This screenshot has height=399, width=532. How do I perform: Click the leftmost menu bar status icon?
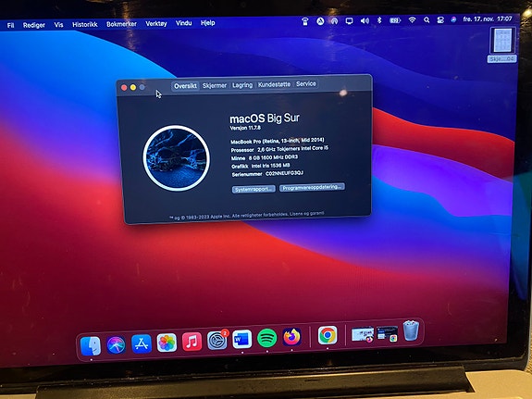click(304, 21)
